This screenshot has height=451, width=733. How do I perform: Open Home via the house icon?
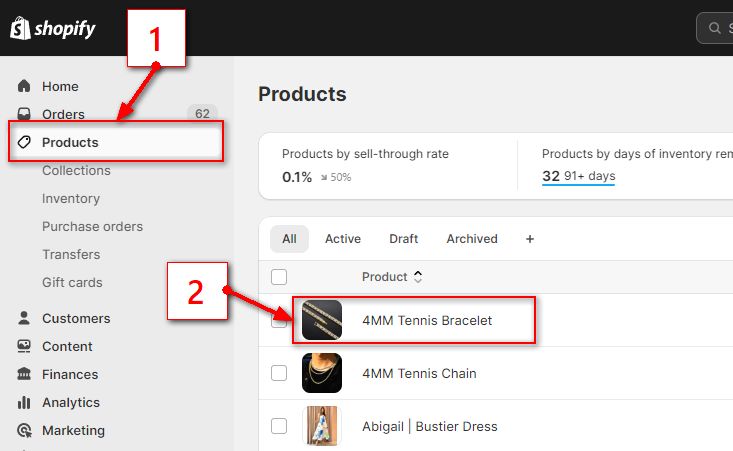click(x=24, y=86)
